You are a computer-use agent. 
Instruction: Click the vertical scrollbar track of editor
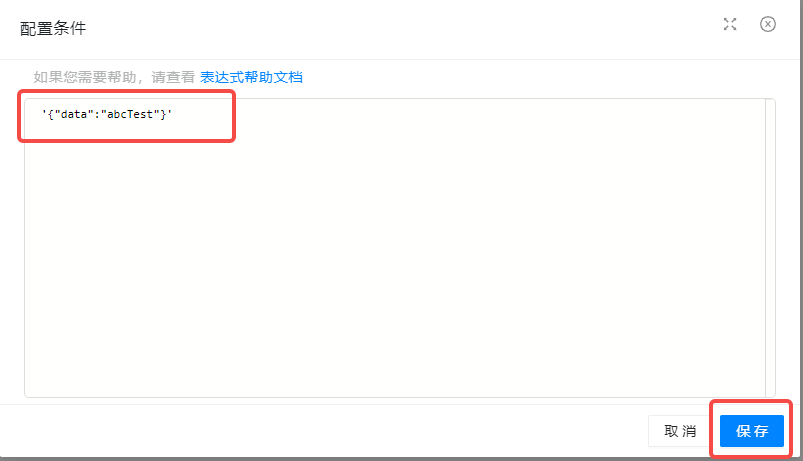coord(770,248)
